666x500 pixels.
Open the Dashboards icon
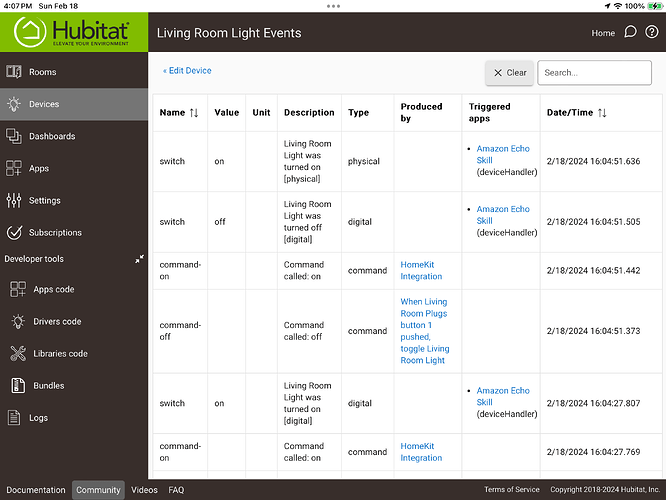[14, 136]
